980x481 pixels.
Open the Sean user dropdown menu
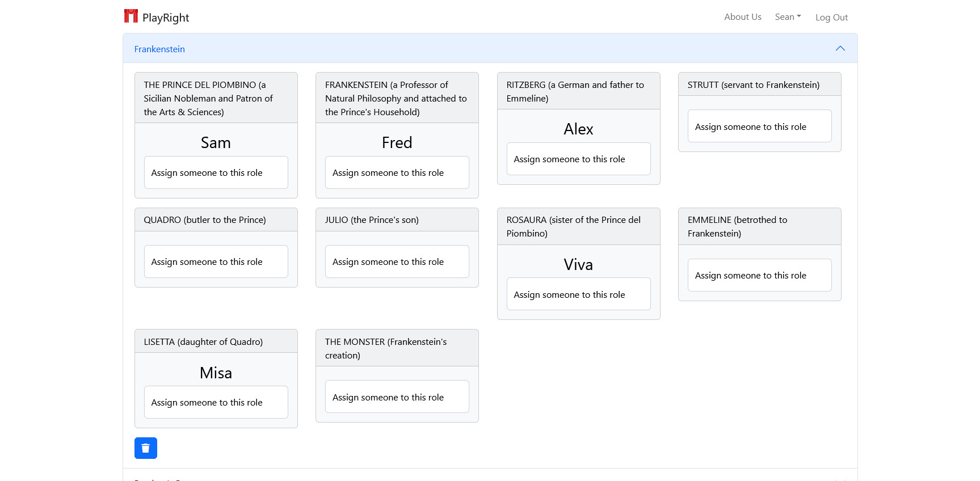tap(788, 17)
